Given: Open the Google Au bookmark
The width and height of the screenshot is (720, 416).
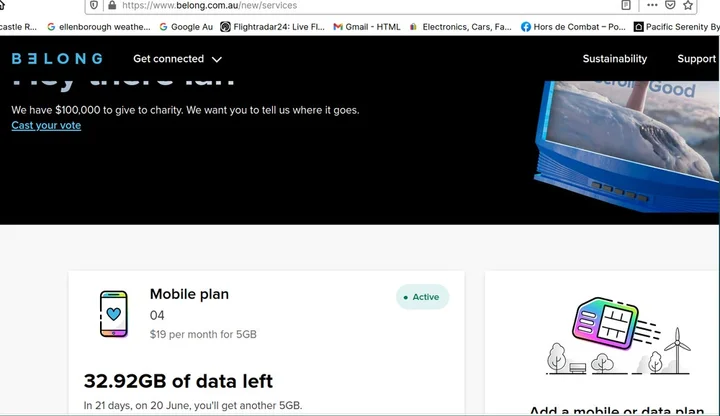Looking at the screenshot, I should 186,27.
